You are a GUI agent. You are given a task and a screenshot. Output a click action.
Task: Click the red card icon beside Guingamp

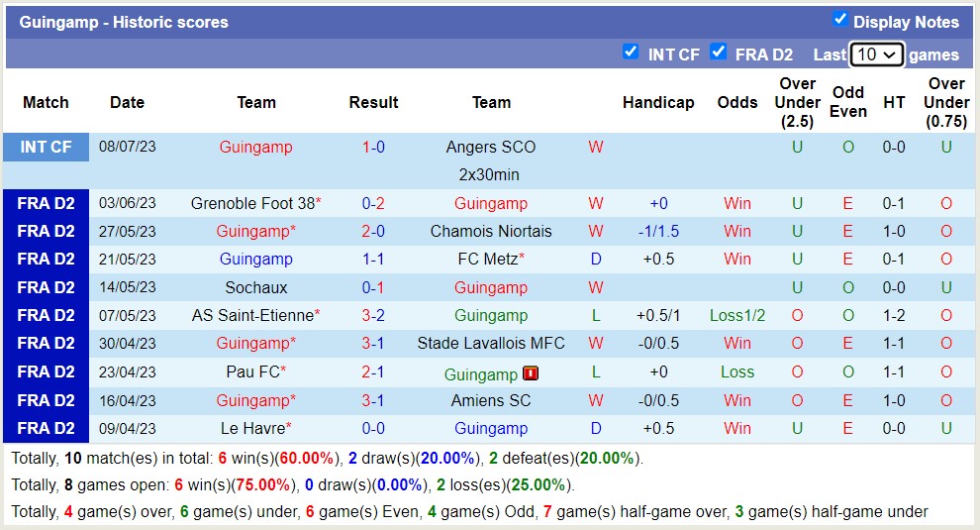(x=531, y=373)
